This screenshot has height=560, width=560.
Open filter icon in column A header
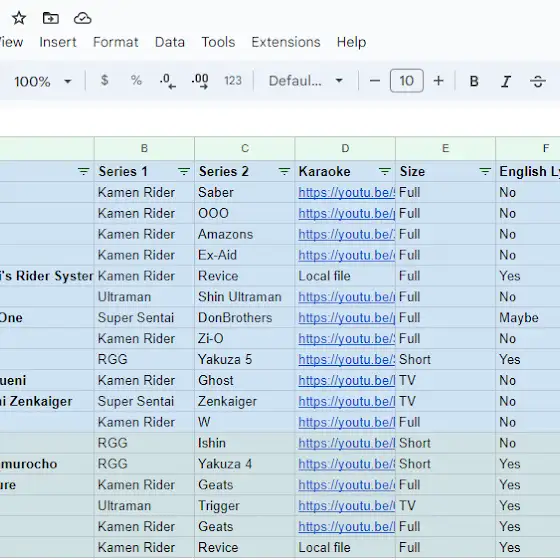point(84,171)
